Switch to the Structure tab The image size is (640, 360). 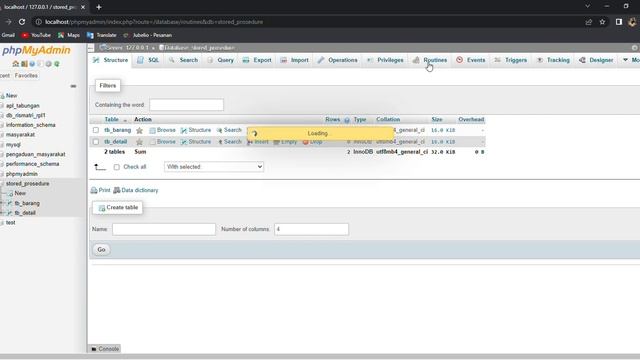pos(111,60)
